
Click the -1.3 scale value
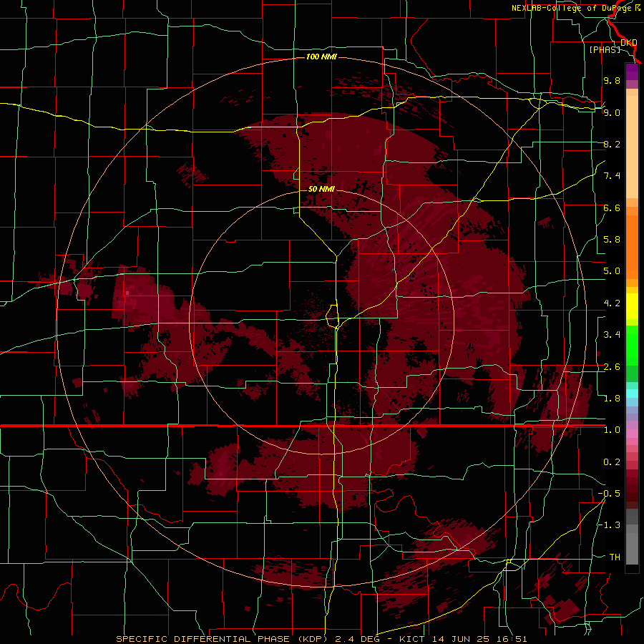(x=609, y=525)
